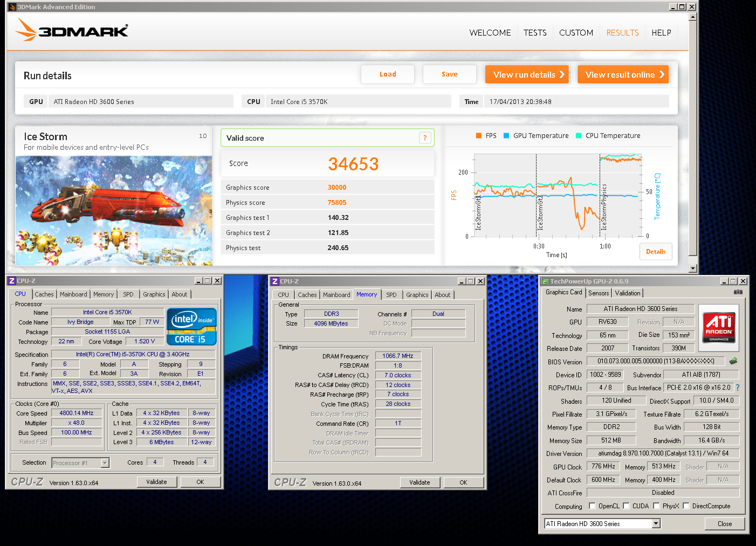Switch to Validation tab in GPU-Z
The image size is (756, 546).
coord(628,293)
